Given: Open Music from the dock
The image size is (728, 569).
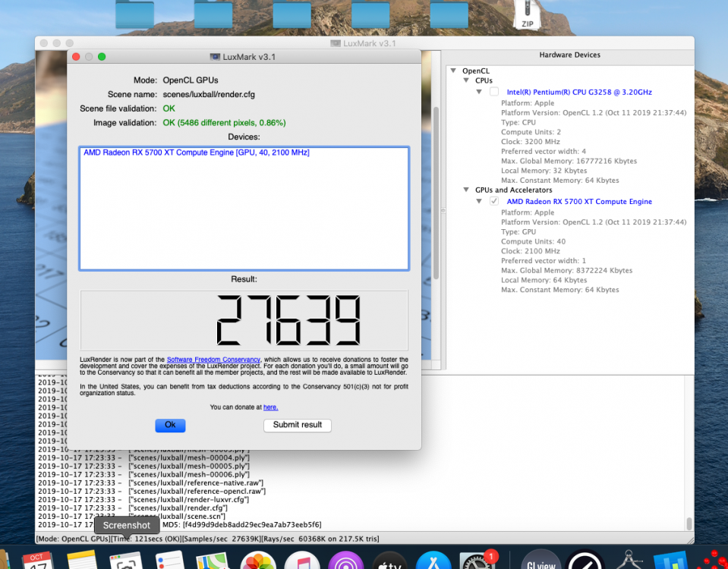Looking at the screenshot, I should [302, 560].
